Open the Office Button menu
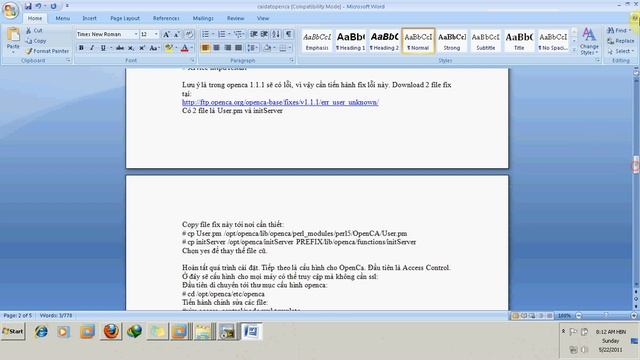Image resolution: width=640 pixels, height=360 pixels. click(10, 10)
